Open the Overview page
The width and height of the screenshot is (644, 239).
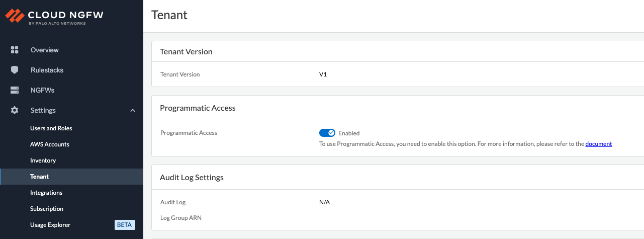tap(44, 50)
